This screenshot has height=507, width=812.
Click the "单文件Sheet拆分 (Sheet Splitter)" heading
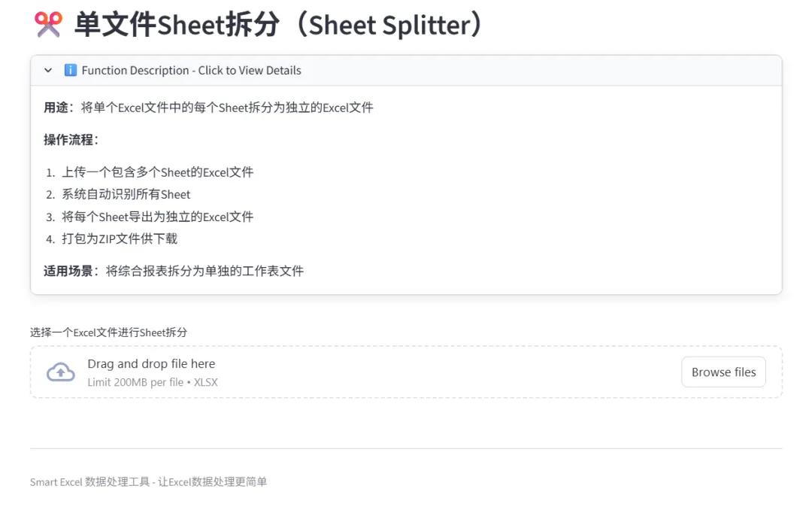tap(278, 25)
